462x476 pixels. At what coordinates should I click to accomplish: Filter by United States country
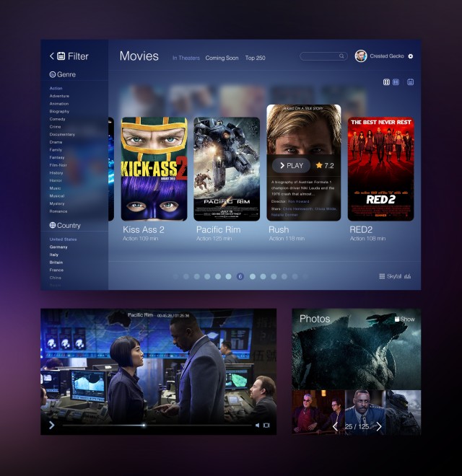(63, 239)
